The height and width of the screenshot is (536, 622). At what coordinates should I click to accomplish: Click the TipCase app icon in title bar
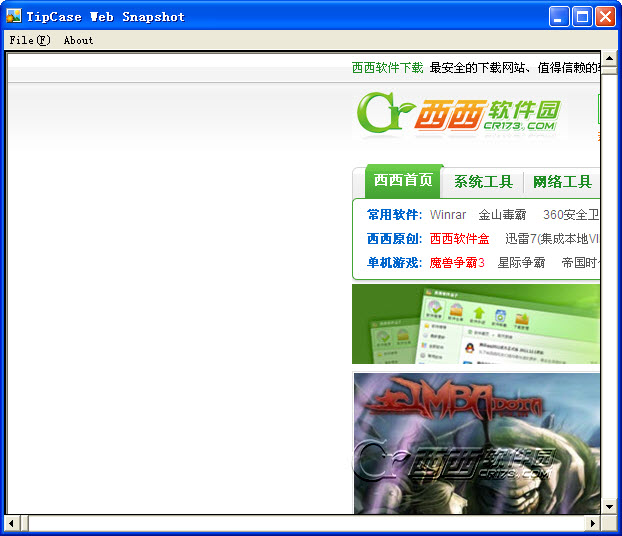[13, 16]
